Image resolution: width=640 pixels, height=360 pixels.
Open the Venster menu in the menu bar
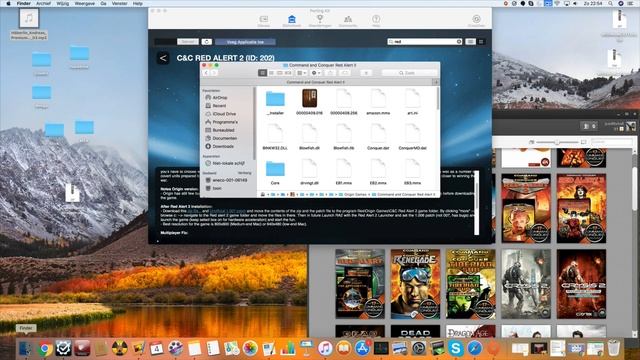(119, 3)
